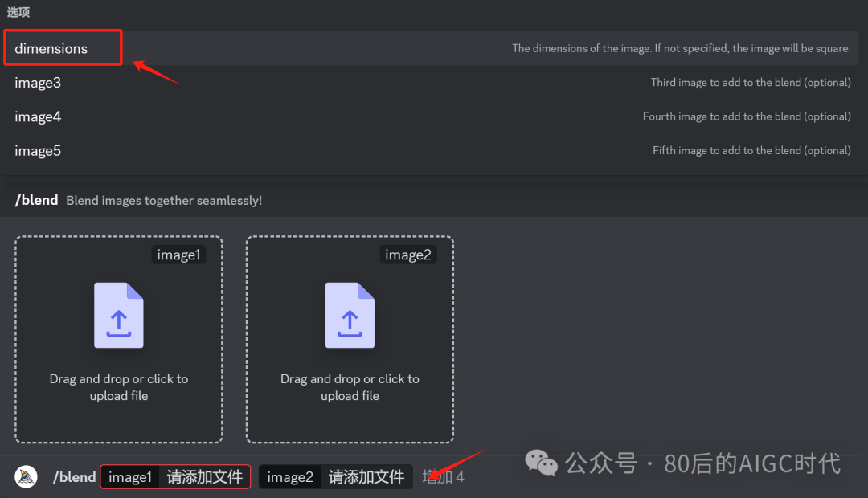Viewport: 868px width, 498px height.
Task: Click the WeChat logo watermark icon
Action: click(x=542, y=463)
